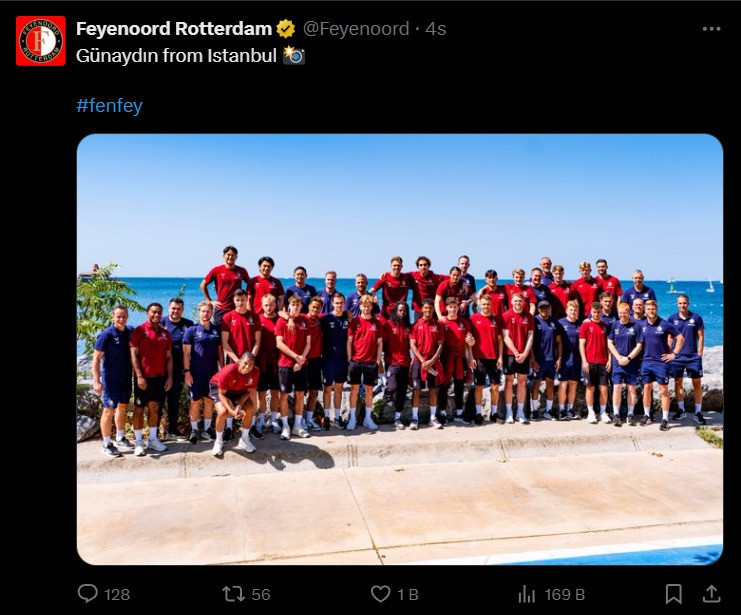
Task: Click the gold verified badge
Action: pyautogui.click(x=285, y=29)
